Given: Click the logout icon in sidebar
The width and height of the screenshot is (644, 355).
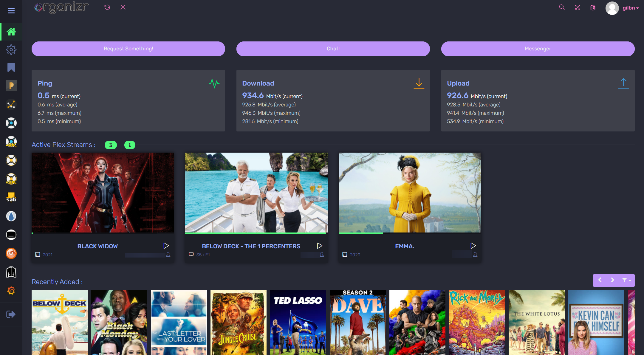Looking at the screenshot, I should [11, 314].
